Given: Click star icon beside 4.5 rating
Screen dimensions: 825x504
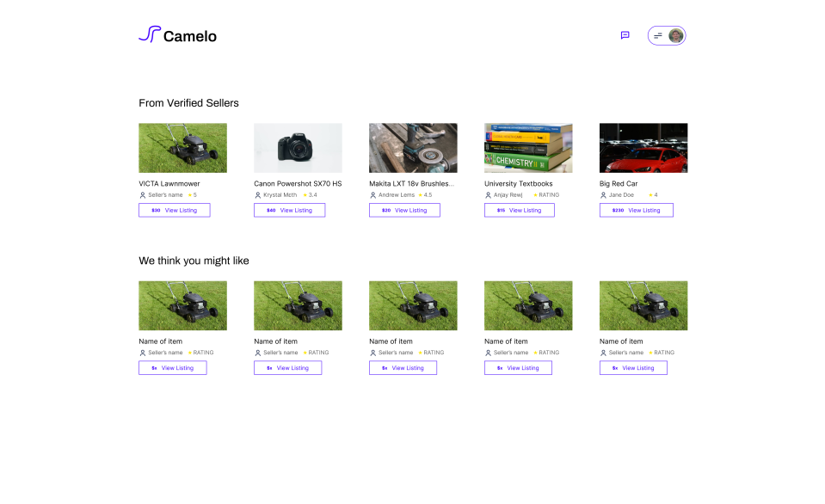Looking at the screenshot, I should coord(421,195).
